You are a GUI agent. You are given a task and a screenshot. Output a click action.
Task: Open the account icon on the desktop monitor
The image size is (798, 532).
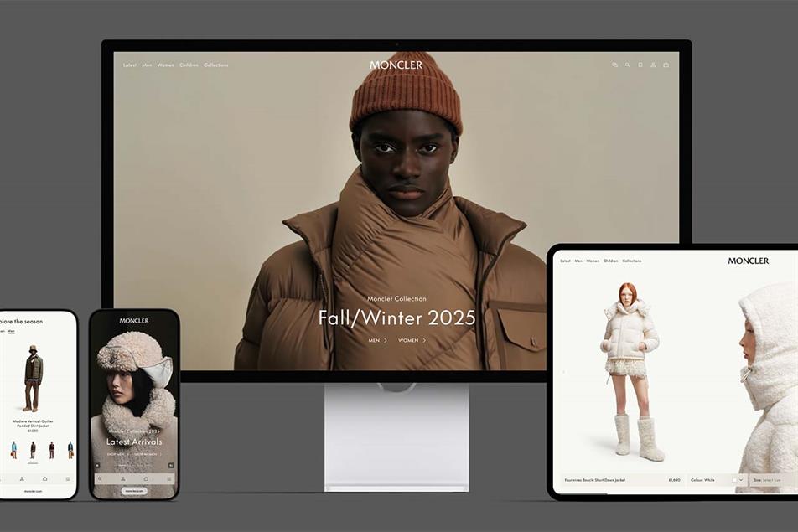click(653, 65)
